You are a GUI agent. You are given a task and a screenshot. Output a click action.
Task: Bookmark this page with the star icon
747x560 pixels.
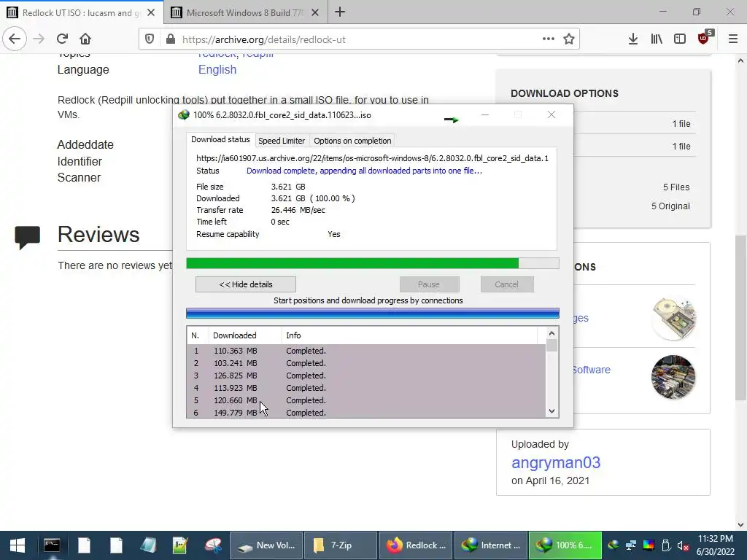coord(569,39)
